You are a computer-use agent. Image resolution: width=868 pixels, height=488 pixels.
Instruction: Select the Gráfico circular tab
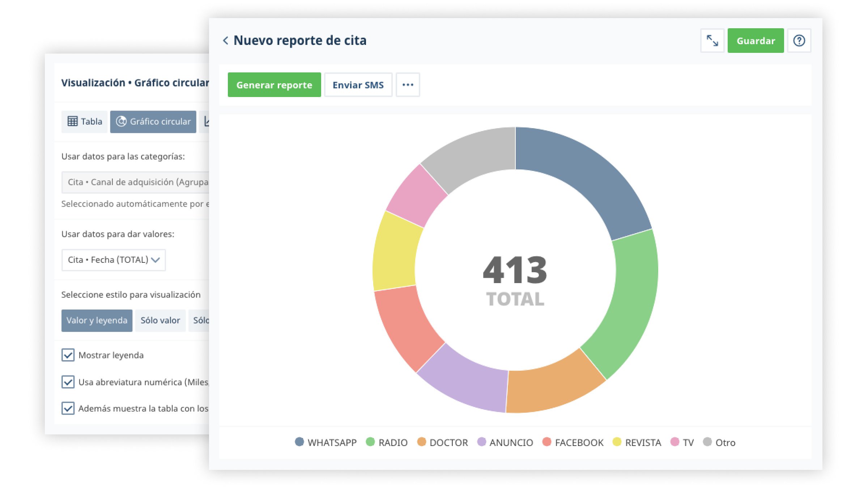153,122
